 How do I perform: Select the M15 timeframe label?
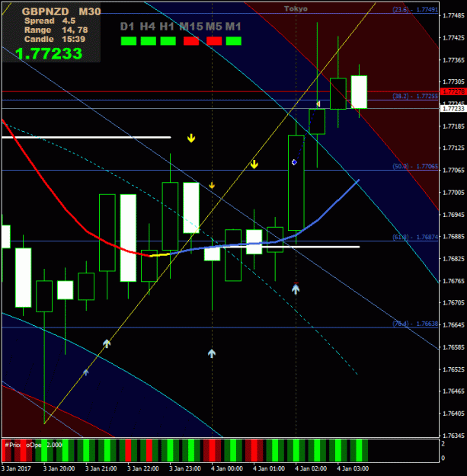[191, 27]
